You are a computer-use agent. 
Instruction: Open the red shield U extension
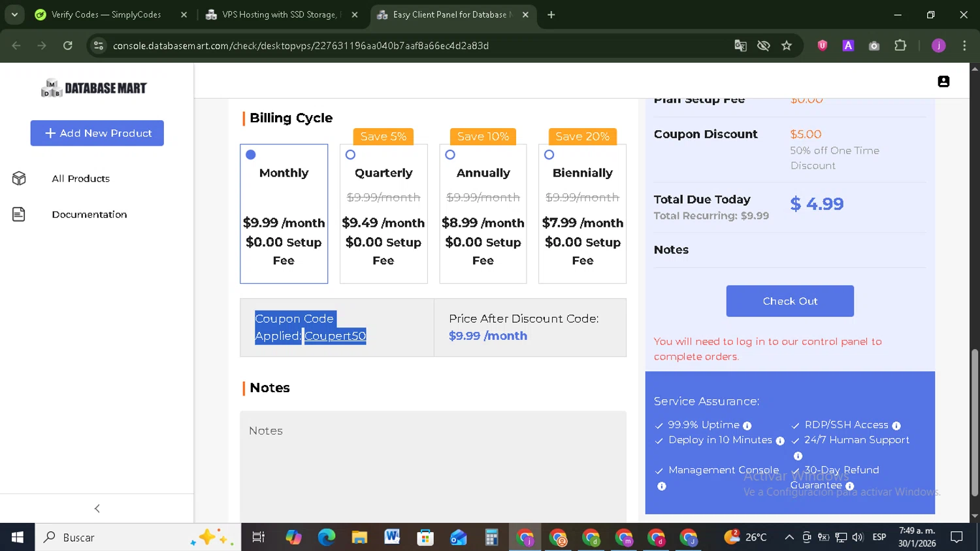point(823,46)
